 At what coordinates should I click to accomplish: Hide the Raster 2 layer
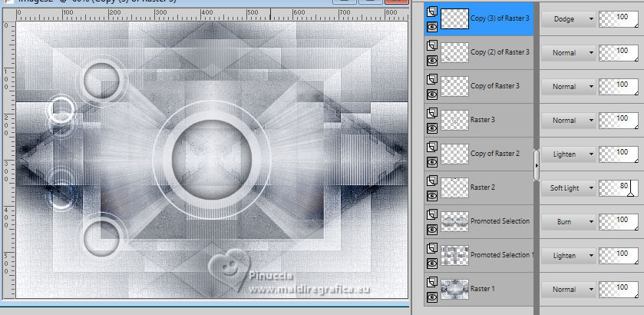click(431, 196)
